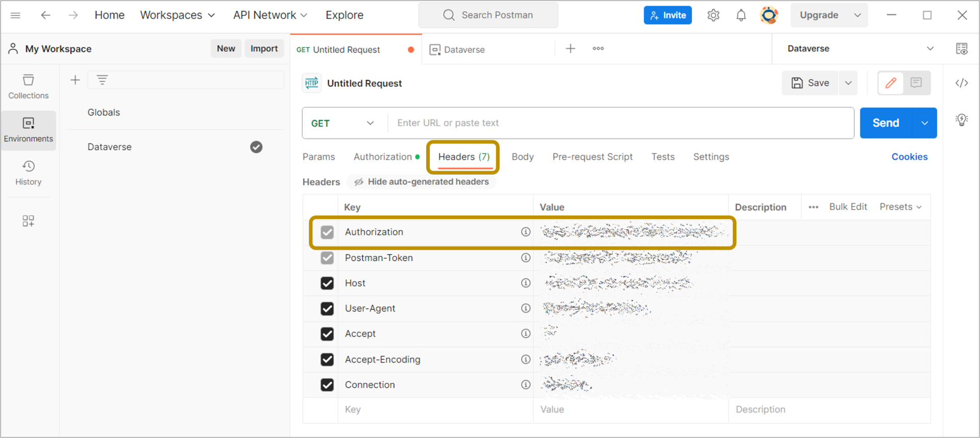Uncheck the Accept header checkbox
This screenshot has height=438, width=980.
[x=327, y=334]
